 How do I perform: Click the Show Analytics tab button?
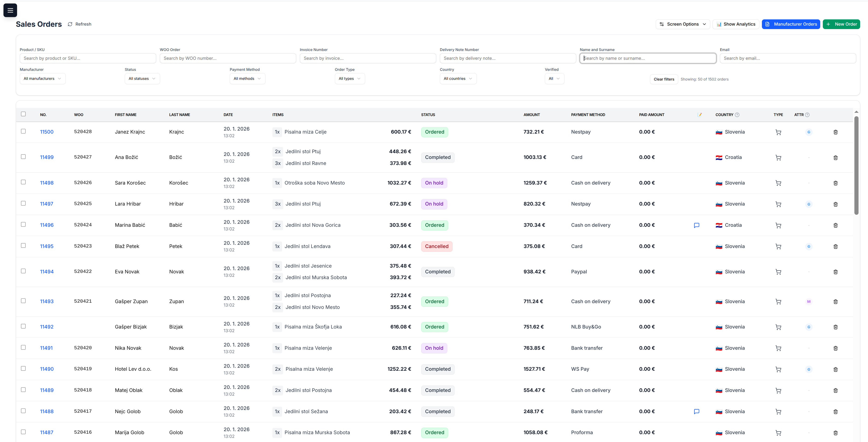[x=736, y=24]
